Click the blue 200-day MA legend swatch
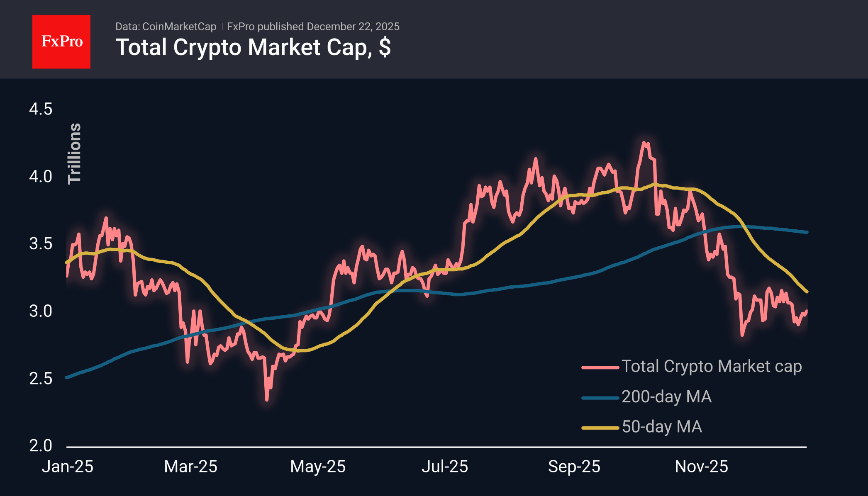The width and height of the screenshot is (868, 496). pyautogui.click(x=600, y=398)
